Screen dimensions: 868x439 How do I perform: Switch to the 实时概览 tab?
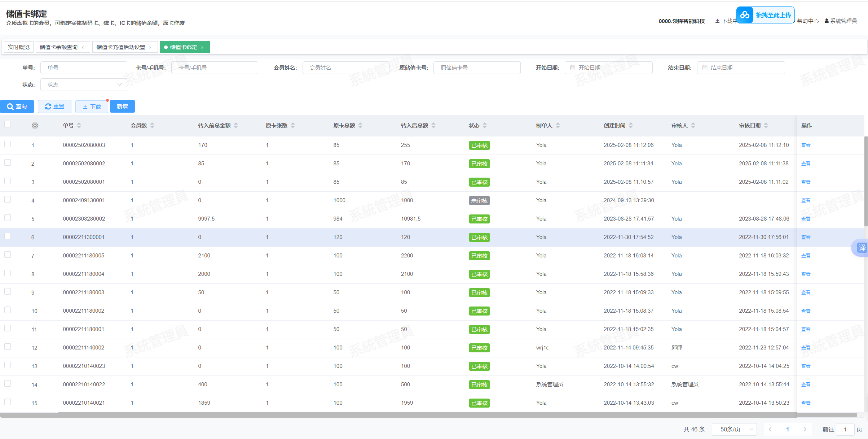tap(19, 47)
